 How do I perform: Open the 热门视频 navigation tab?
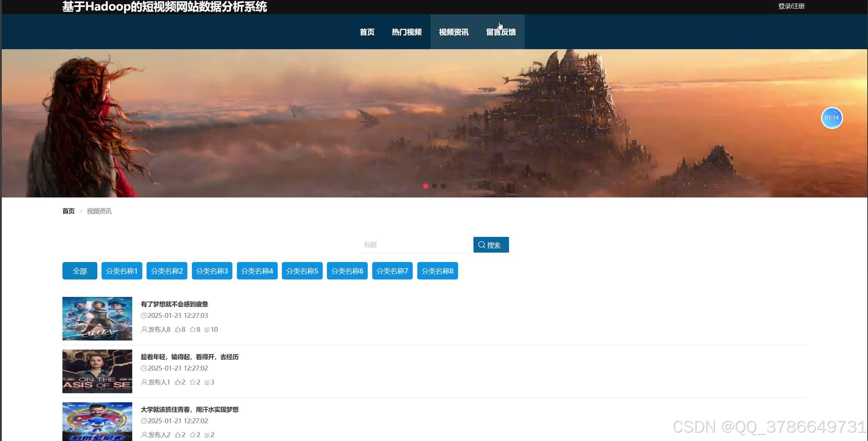(x=407, y=32)
